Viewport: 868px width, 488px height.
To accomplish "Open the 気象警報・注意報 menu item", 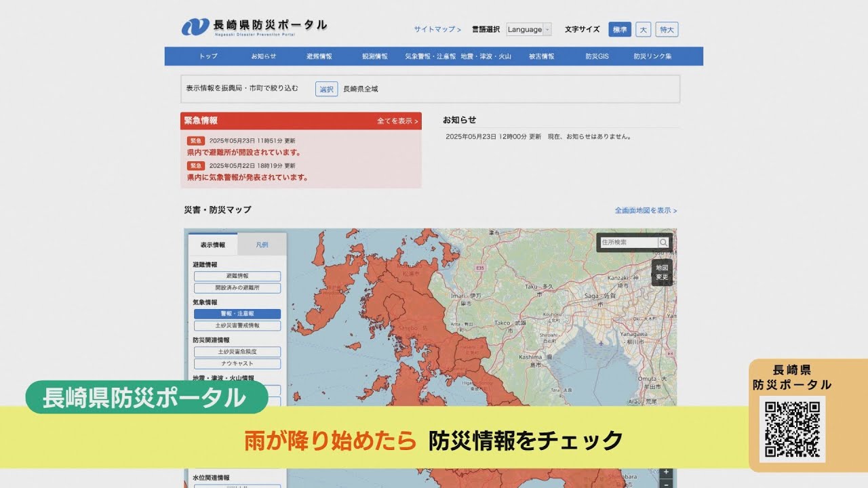I will coord(430,56).
